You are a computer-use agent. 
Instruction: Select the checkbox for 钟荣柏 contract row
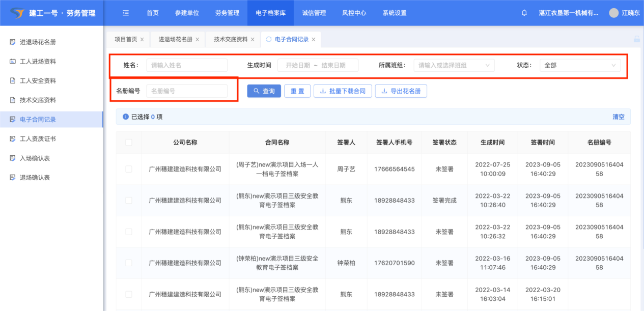point(129,263)
